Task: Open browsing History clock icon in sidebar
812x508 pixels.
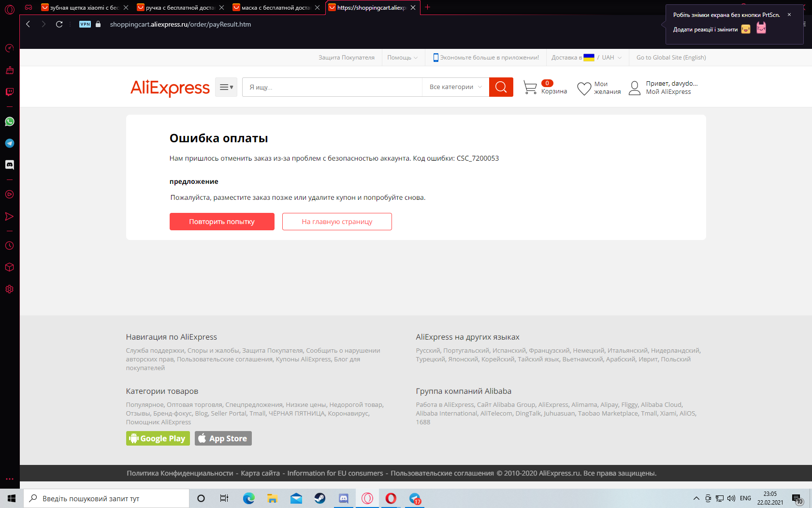Action: pyautogui.click(x=9, y=246)
